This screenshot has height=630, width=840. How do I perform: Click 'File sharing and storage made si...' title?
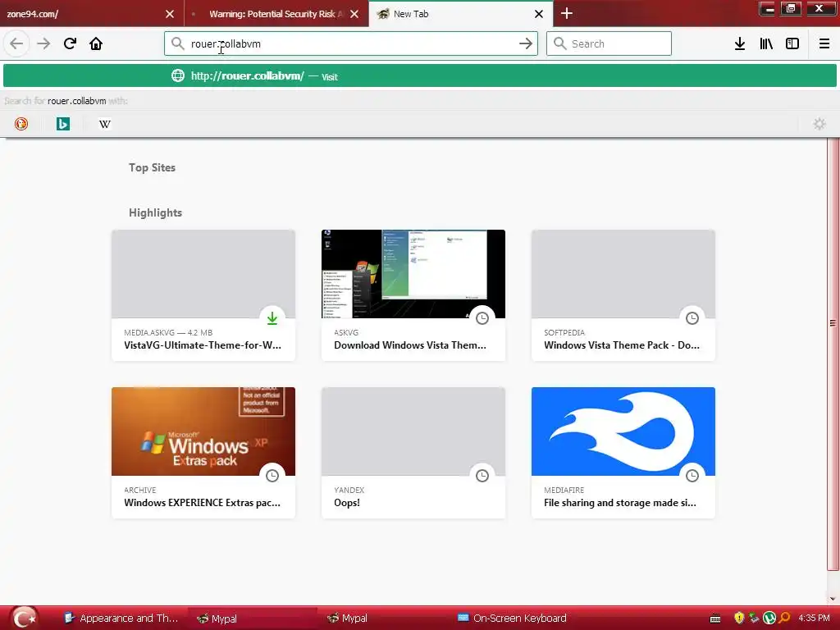click(620, 503)
